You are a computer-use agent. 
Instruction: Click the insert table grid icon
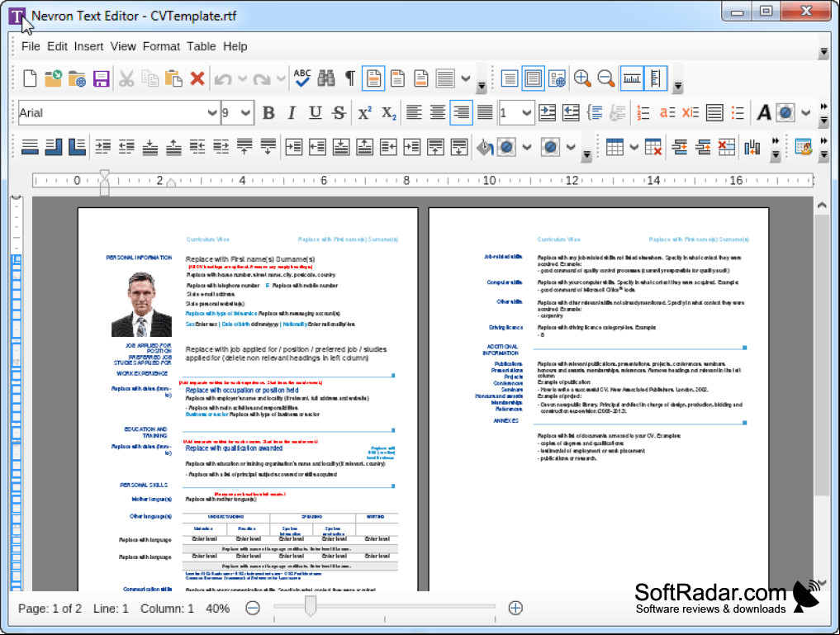pos(615,147)
